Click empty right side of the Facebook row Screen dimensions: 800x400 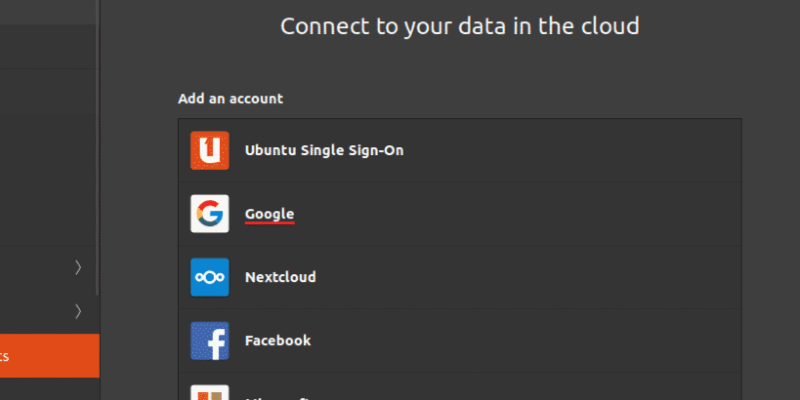(x=600, y=340)
